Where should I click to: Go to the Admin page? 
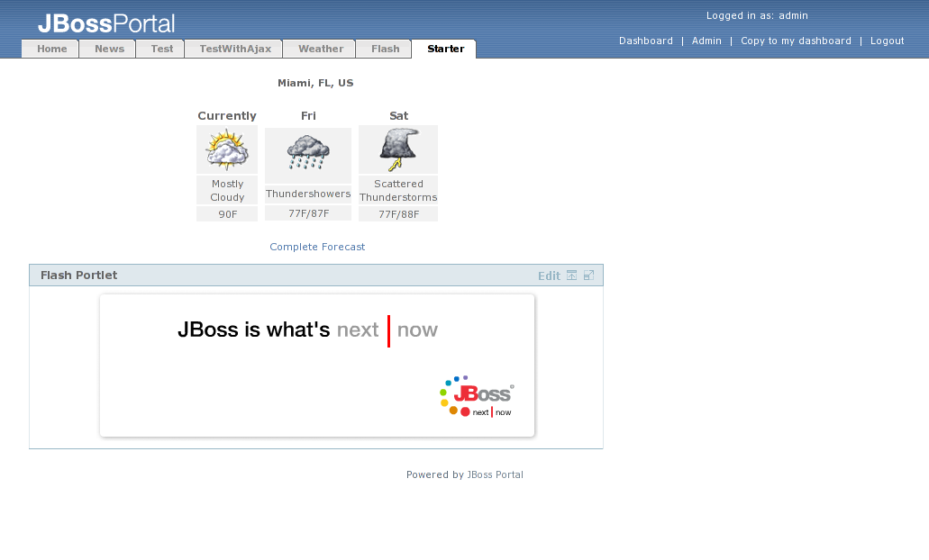[706, 41]
